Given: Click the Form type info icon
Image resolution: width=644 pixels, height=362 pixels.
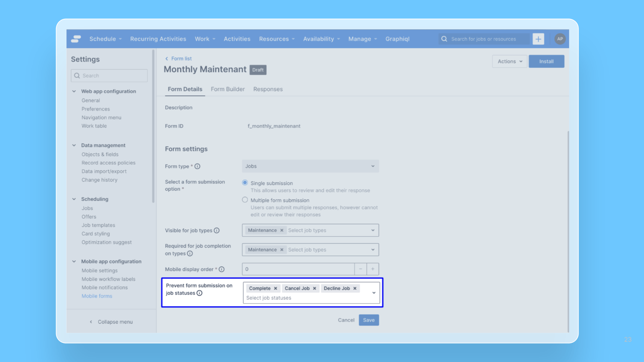Looking at the screenshot, I should point(198,166).
